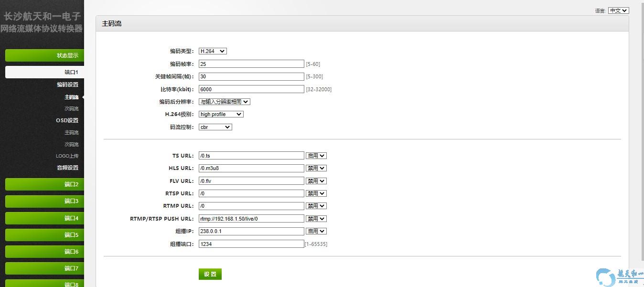Image resolution: width=644 pixels, height=287 pixels.
Task: Open the 组播IP enable dropdown
Action: tap(316, 231)
